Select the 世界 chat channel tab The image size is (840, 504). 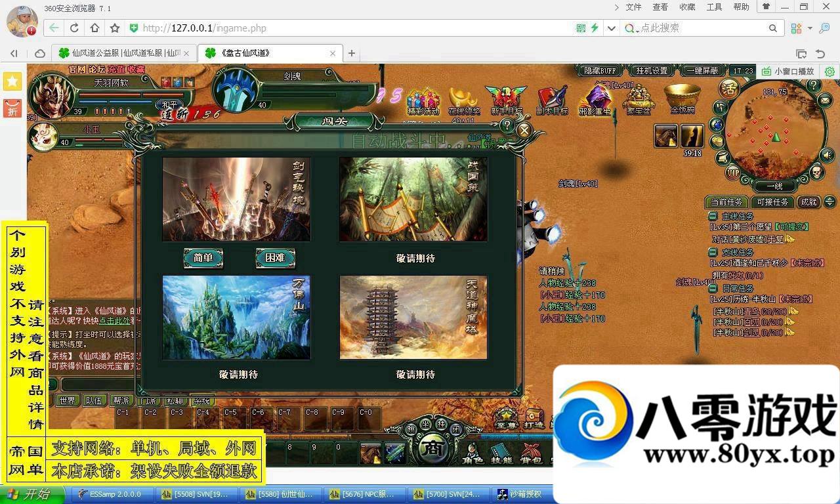point(67,400)
